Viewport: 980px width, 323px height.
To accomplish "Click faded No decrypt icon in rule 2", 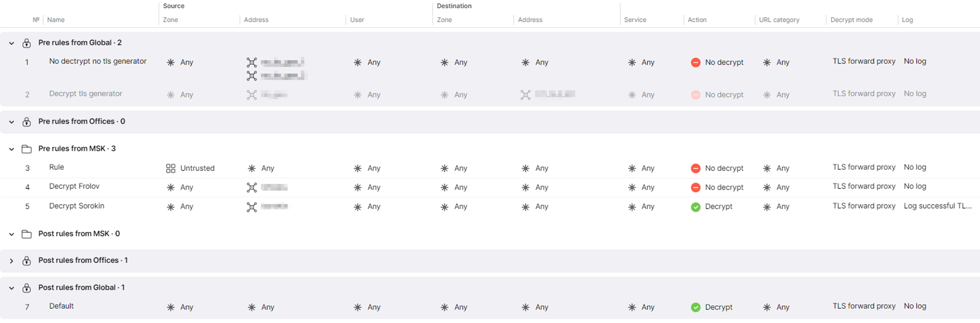I will click(x=695, y=95).
